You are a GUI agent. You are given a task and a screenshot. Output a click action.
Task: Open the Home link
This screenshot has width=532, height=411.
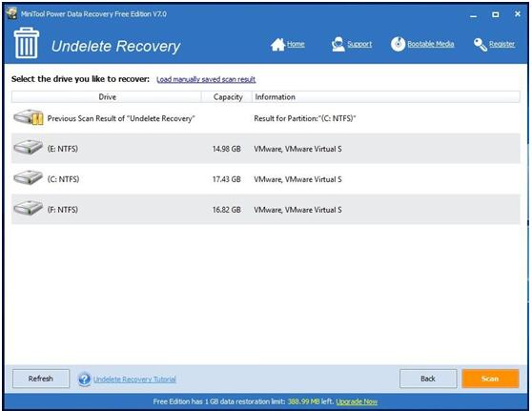(296, 44)
